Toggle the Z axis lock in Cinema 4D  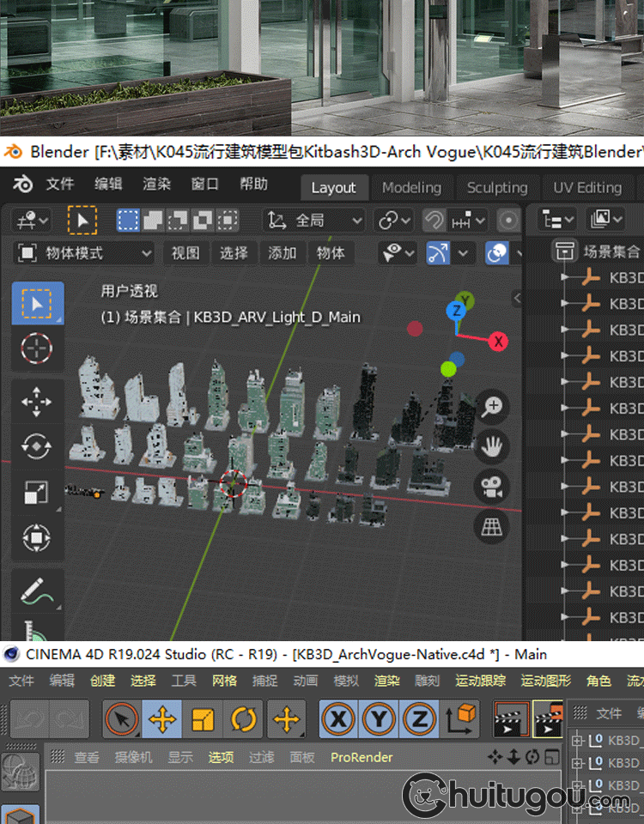[x=420, y=719]
